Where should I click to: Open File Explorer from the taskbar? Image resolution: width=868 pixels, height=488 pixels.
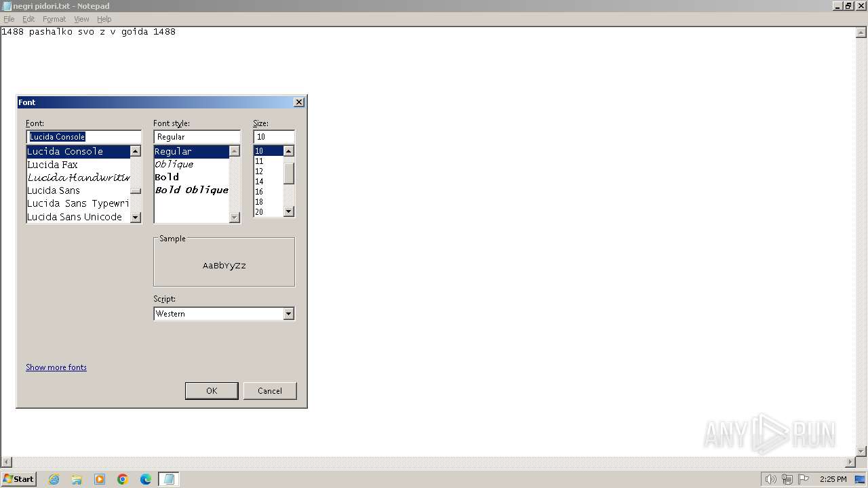[x=77, y=479]
